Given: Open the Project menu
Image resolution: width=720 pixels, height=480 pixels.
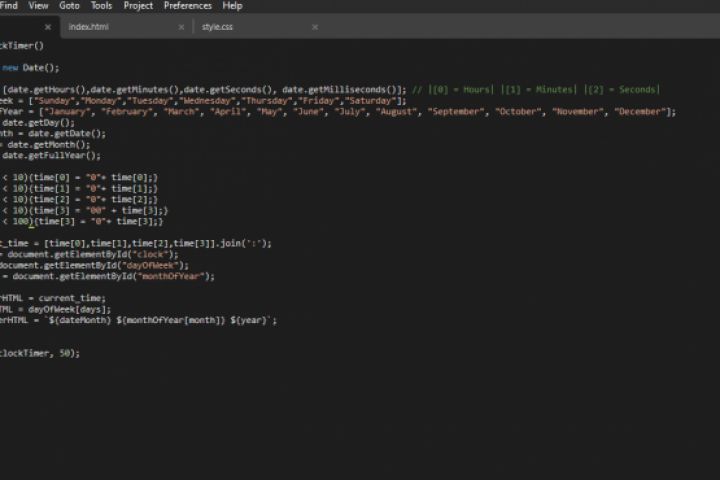Looking at the screenshot, I should [x=138, y=6].
